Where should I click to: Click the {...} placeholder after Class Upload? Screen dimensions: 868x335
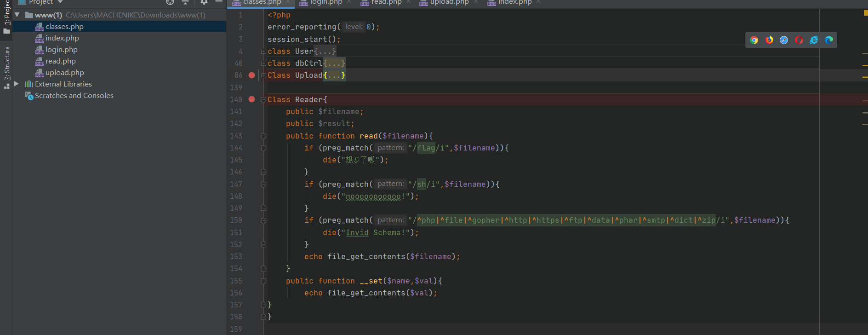coord(334,75)
